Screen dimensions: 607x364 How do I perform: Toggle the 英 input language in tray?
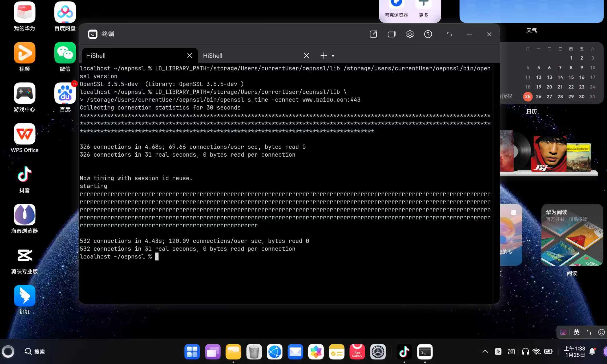(x=498, y=351)
